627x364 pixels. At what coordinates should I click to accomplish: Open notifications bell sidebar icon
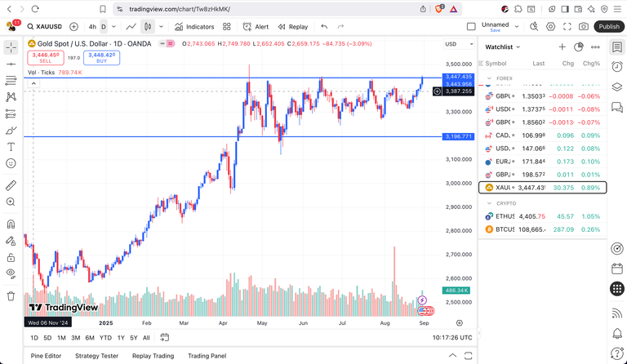[617, 334]
